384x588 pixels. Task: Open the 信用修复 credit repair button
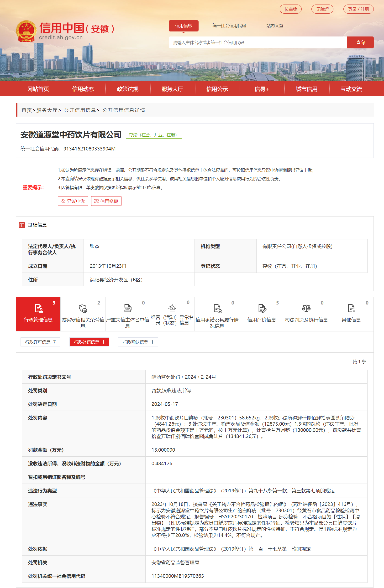106,201
